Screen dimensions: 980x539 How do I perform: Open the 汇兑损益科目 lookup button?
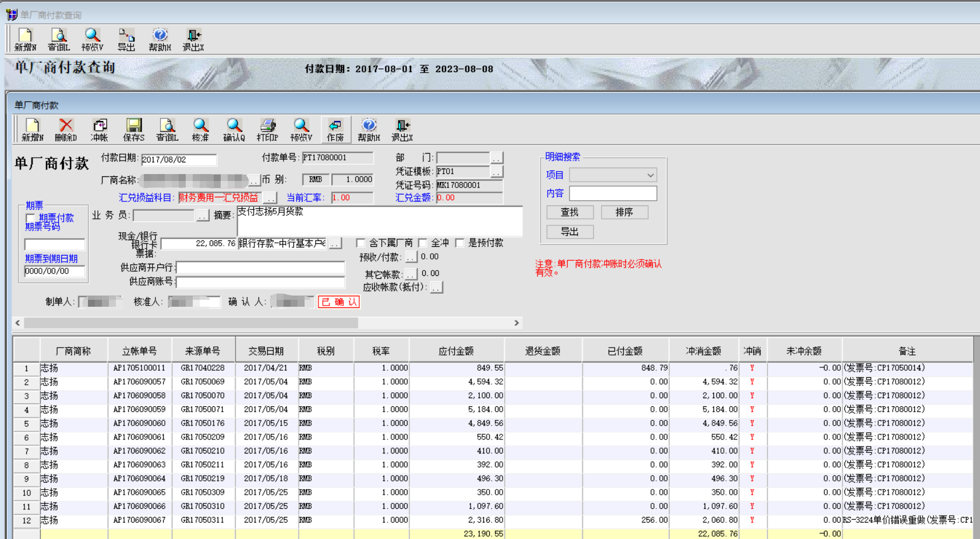(270, 198)
